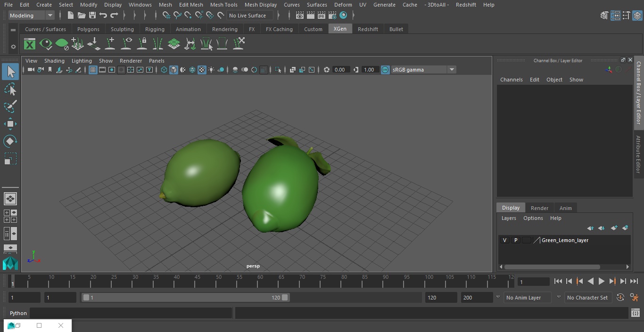Open the Channels menu in Channel Box
The width and height of the screenshot is (644, 332).
click(x=512, y=80)
